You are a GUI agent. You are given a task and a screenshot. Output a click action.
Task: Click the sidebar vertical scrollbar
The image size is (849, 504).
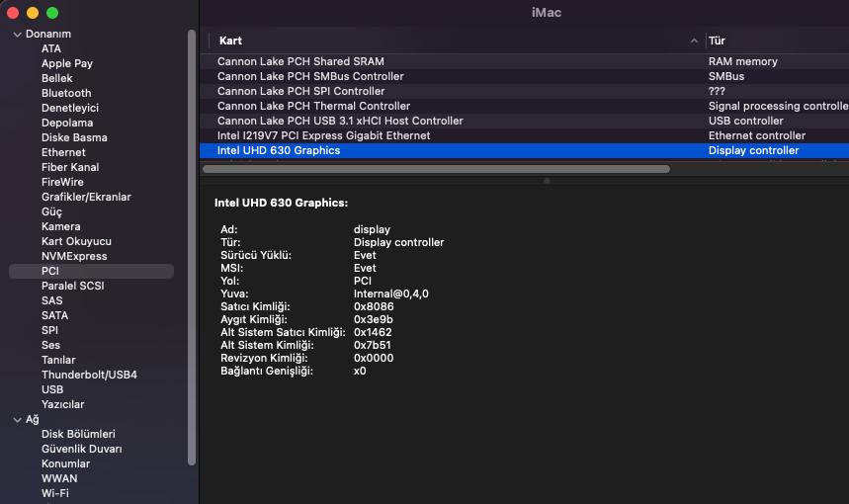(x=192, y=247)
